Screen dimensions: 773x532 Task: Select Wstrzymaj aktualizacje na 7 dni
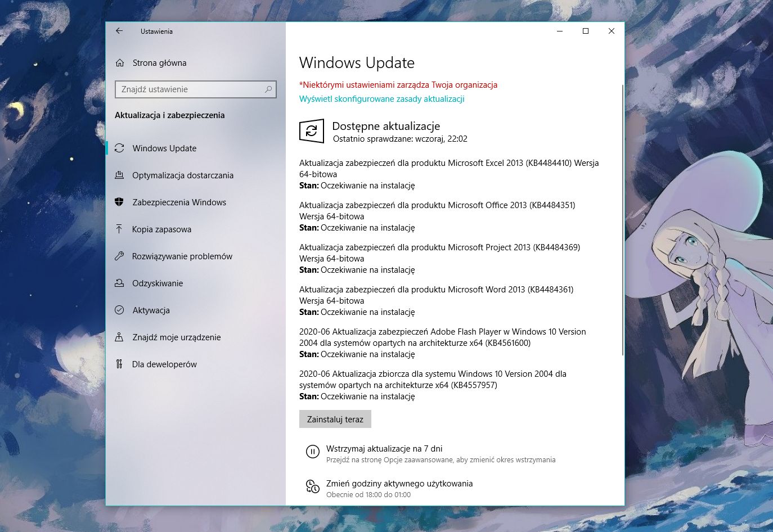tap(384, 449)
